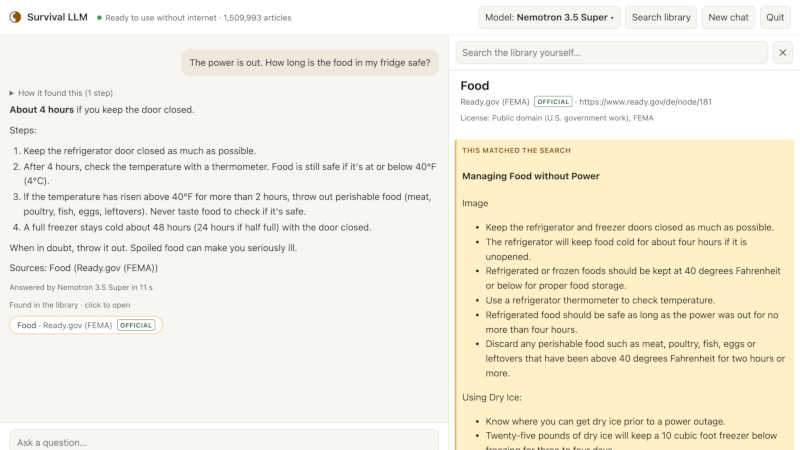Open the ready.gov node/181 URL
Screen dimensions: 800x450
(x=645, y=102)
